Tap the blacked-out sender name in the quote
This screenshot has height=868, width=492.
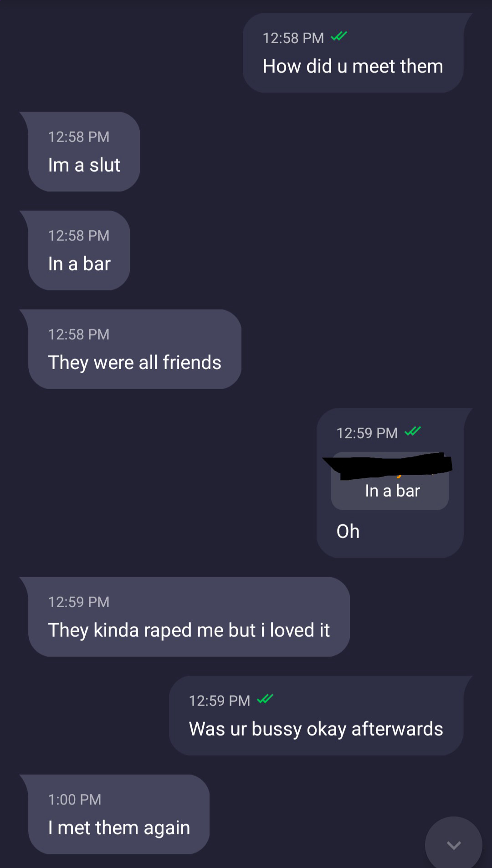(x=387, y=466)
